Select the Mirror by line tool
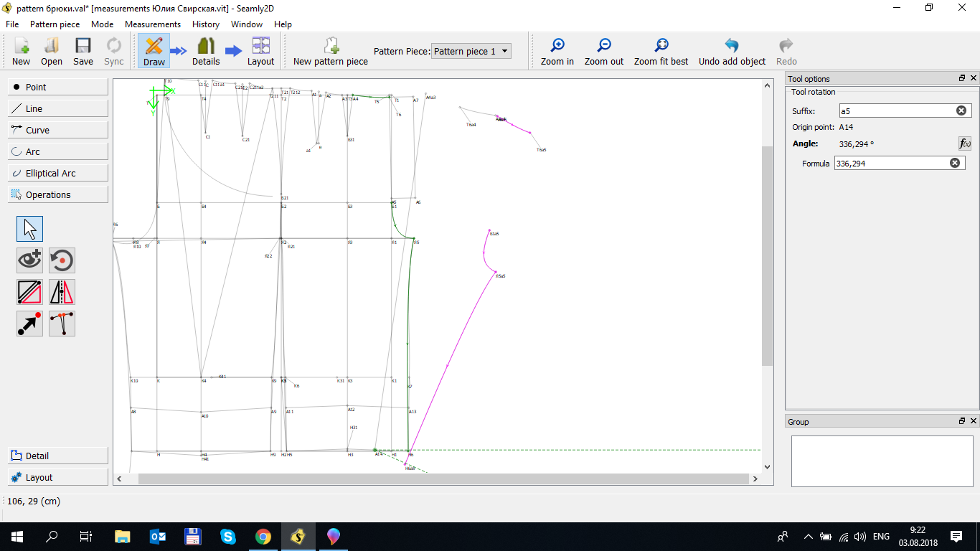Image resolution: width=980 pixels, height=551 pixels. point(29,292)
